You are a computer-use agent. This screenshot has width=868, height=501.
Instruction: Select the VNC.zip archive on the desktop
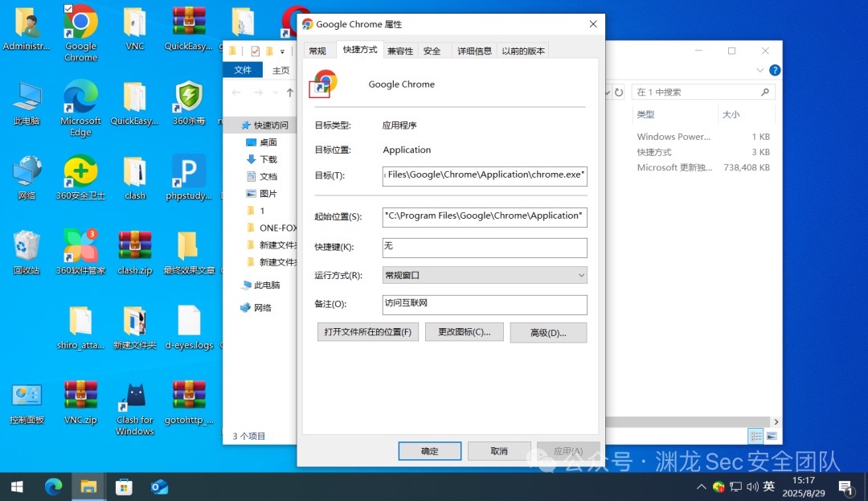81,403
